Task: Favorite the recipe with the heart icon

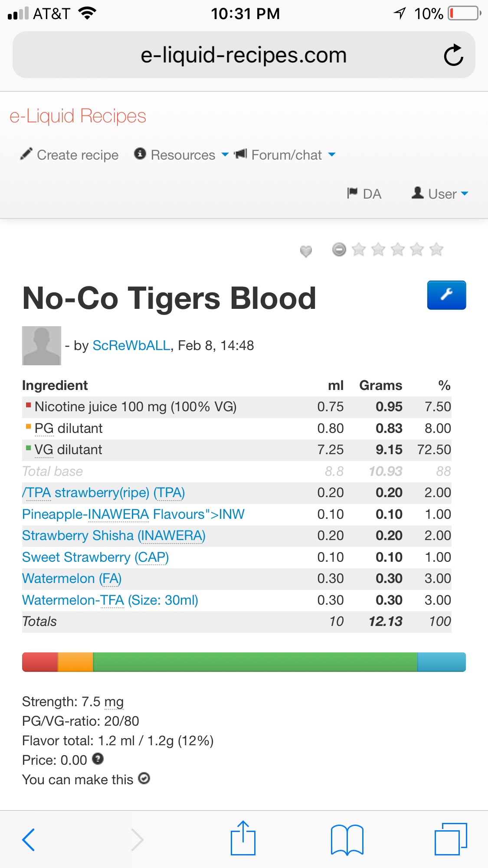Action: 306,251
